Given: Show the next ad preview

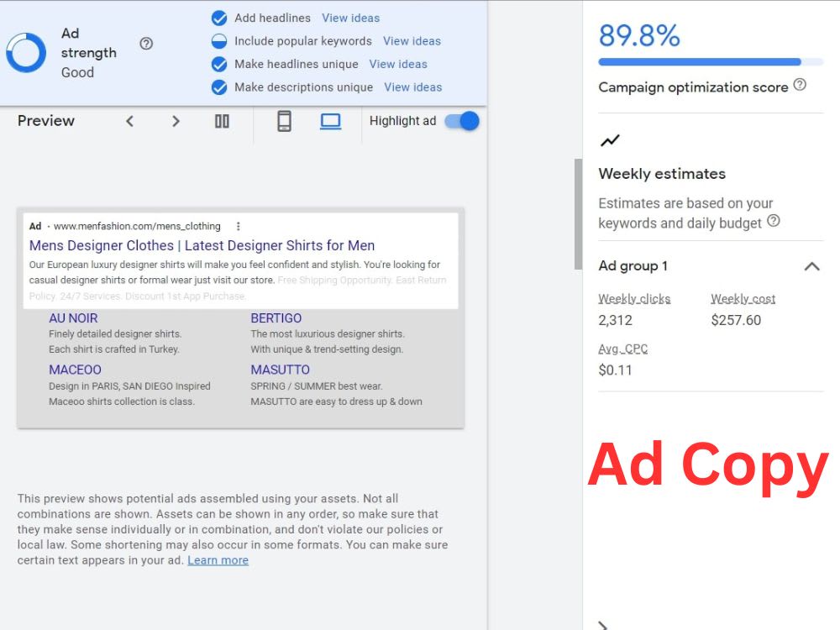Looking at the screenshot, I should click(176, 122).
